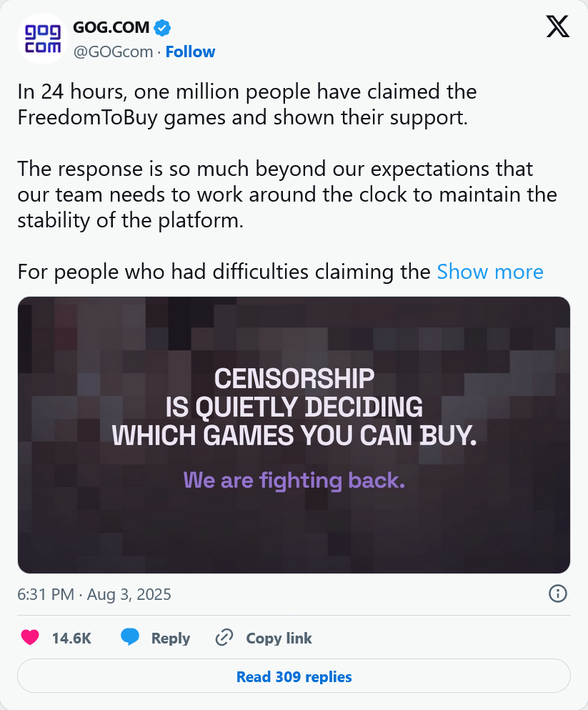The width and height of the screenshot is (588, 710).
Task: Click the GOG.COM profile avatar
Action: pyautogui.click(x=41, y=39)
